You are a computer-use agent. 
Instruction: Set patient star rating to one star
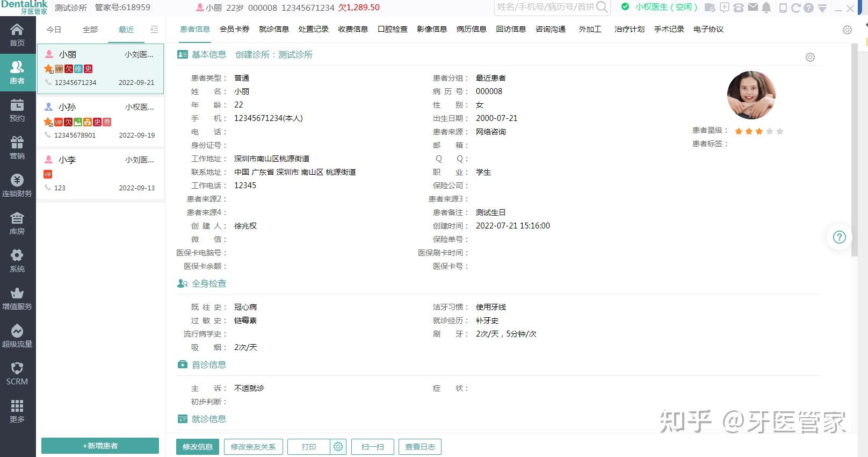tap(739, 131)
